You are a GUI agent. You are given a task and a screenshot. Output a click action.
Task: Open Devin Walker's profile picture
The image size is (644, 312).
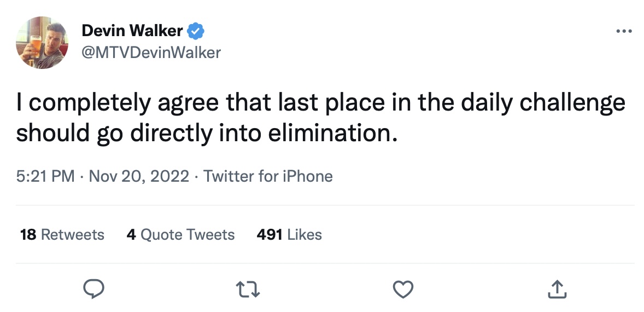tap(42, 42)
